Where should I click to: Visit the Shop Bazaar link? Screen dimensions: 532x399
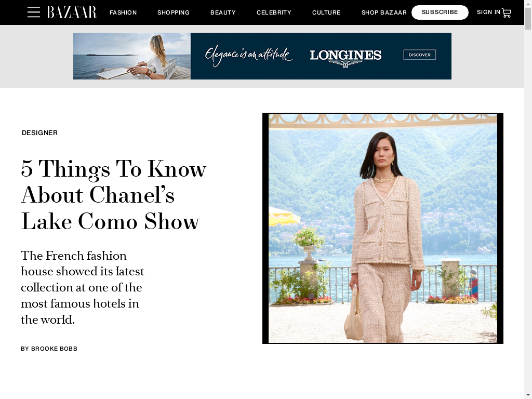click(x=384, y=12)
